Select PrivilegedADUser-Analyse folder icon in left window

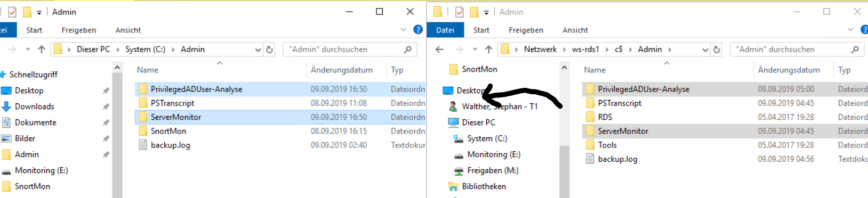tap(143, 89)
